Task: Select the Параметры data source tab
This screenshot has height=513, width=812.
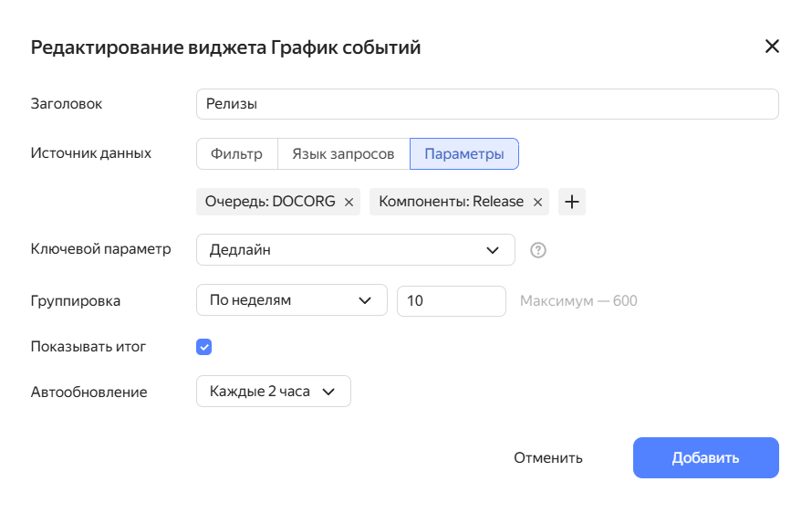Action: [x=464, y=154]
